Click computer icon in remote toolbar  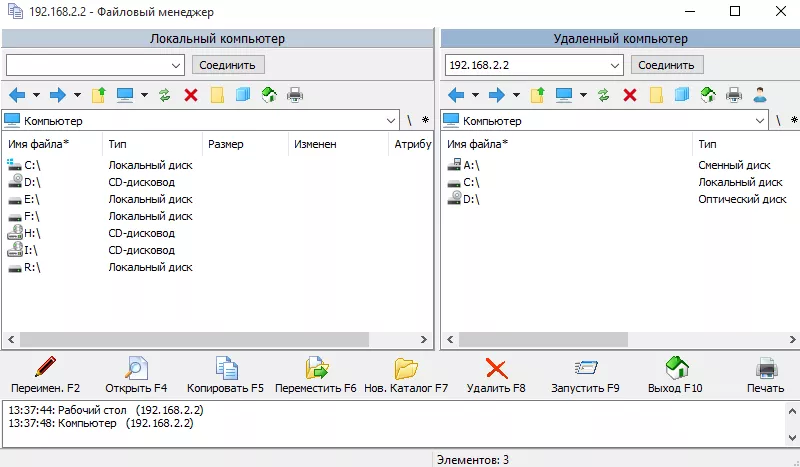tap(564, 95)
